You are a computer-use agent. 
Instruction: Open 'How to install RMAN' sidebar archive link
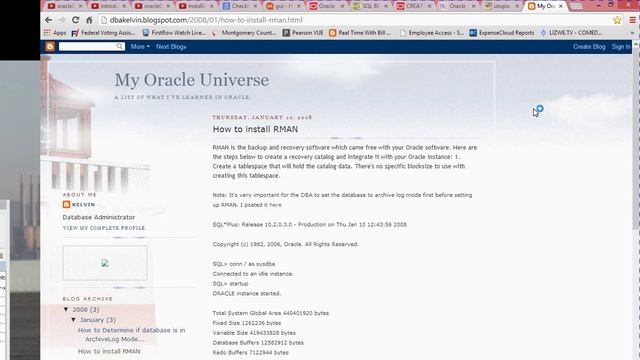(x=109, y=351)
